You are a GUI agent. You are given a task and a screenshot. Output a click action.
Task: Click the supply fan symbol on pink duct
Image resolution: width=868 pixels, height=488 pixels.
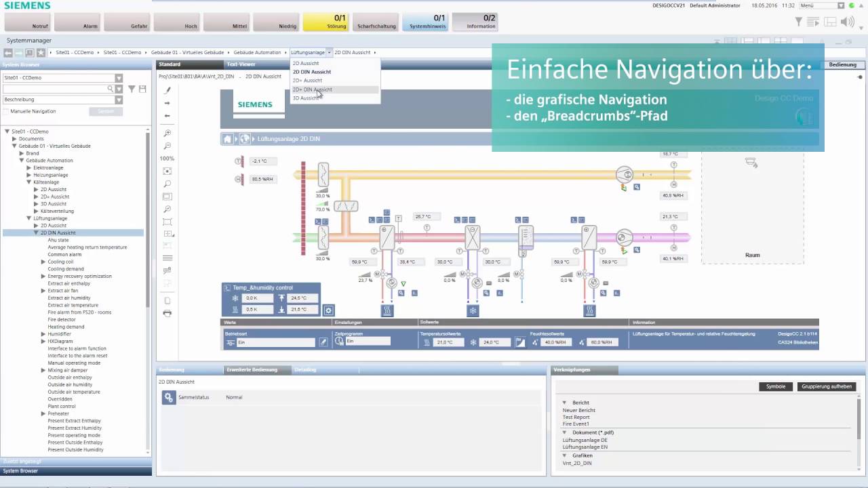tap(624, 237)
